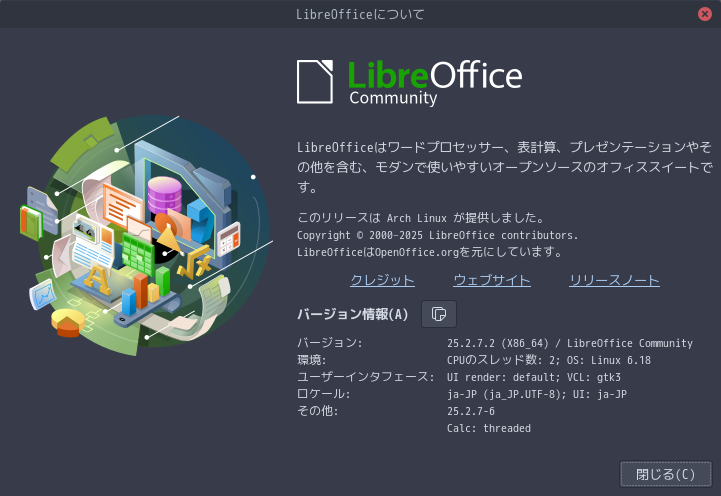Click the small line graph card in the artwork
This screenshot has height=496, width=721.
41,294
